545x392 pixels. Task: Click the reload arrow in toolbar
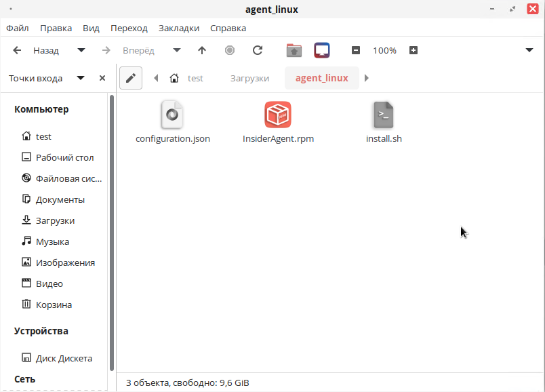[258, 50]
